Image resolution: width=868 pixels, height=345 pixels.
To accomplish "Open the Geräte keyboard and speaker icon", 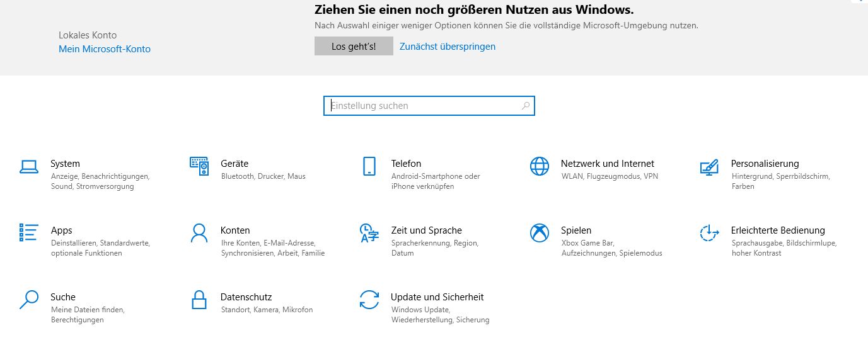I will [199, 167].
